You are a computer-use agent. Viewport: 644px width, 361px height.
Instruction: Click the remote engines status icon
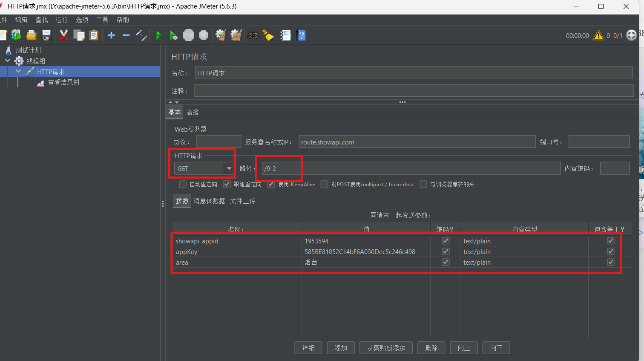click(632, 35)
